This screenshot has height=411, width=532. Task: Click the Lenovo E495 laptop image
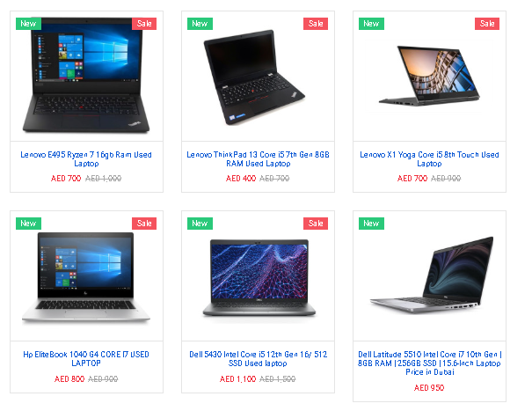86,76
